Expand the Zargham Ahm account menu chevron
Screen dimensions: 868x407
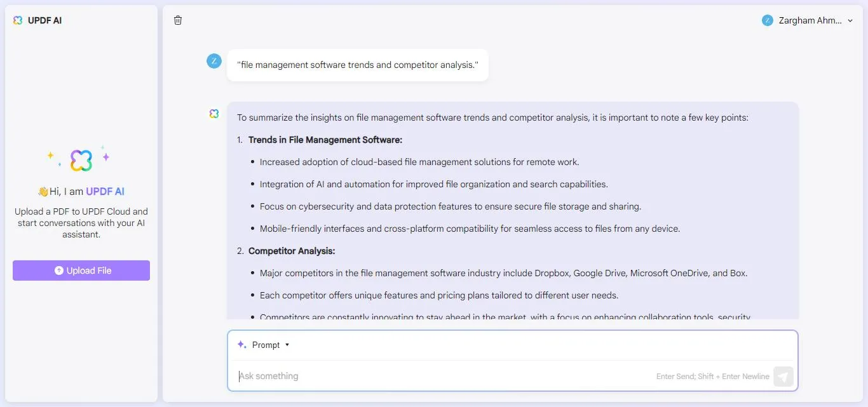pos(850,20)
